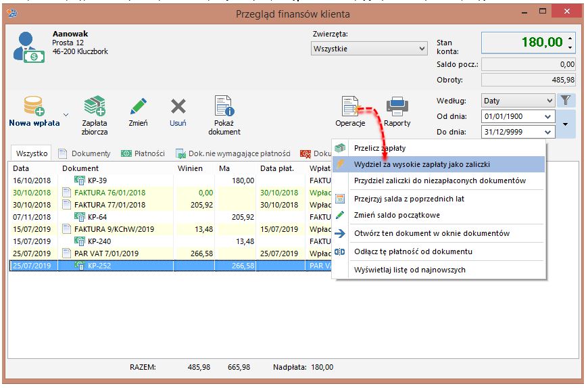Open Zapłata zbiorcza collective payment
The width and height of the screenshot is (588, 388).
click(x=95, y=115)
